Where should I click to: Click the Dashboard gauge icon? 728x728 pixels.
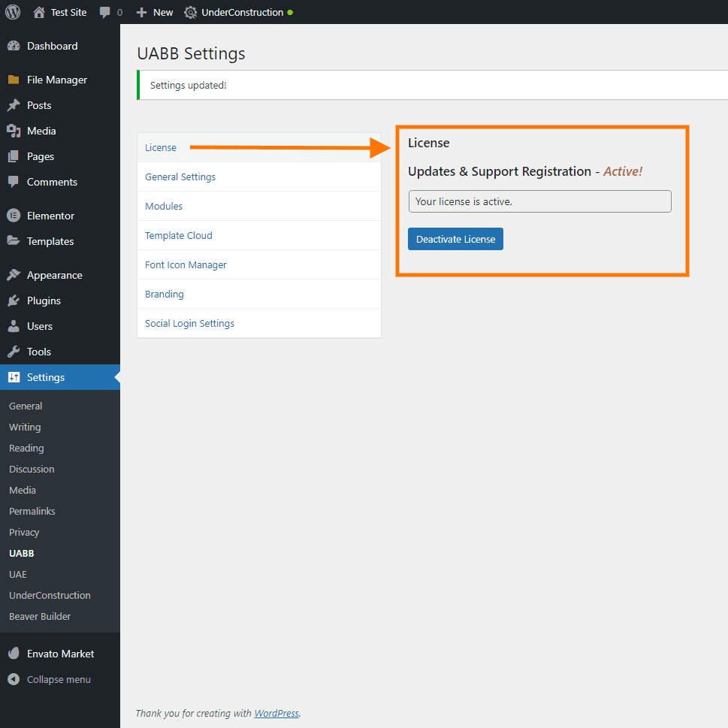pos(14,46)
